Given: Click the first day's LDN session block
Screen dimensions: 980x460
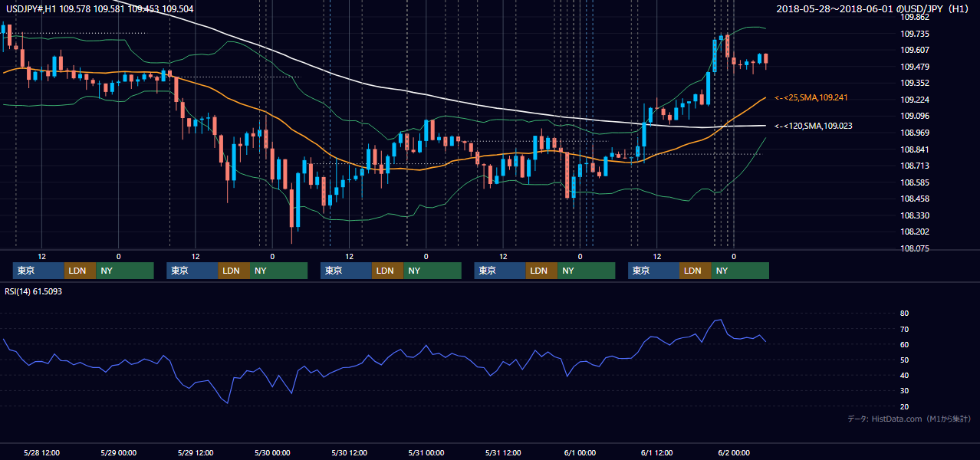Looking at the screenshot, I should point(81,271).
